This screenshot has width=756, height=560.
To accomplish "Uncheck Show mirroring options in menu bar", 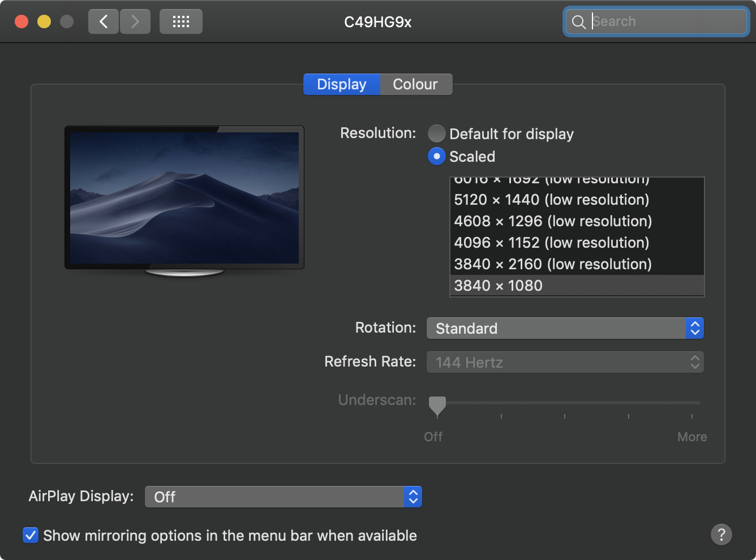I will coord(30,535).
